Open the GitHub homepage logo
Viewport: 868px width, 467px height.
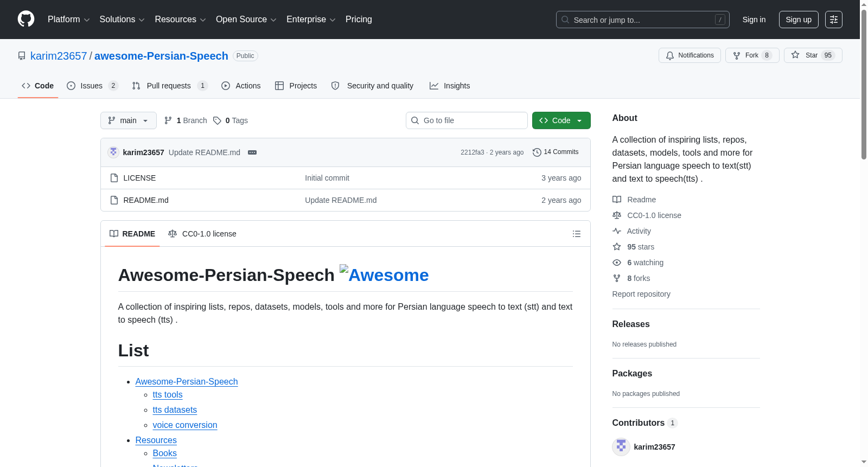(x=26, y=19)
